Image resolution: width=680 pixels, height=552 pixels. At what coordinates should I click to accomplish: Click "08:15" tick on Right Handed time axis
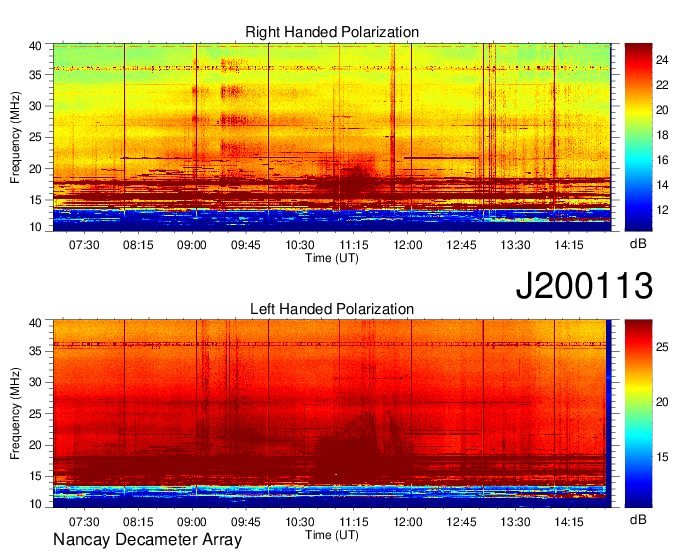[138, 245]
